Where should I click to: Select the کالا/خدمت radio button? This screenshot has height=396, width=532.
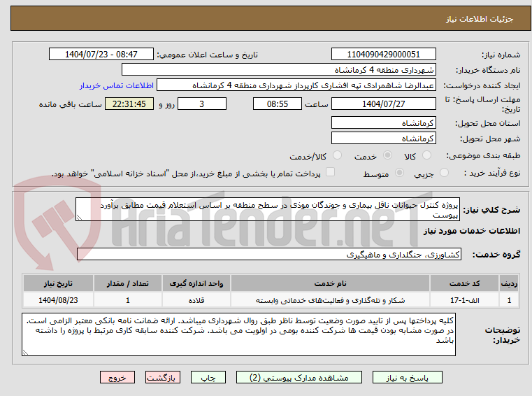(337, 155)
